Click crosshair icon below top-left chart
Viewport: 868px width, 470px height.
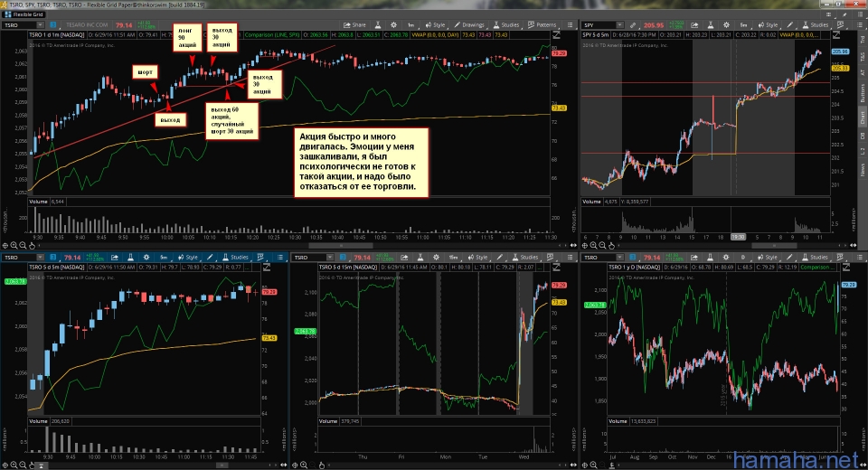5,245
